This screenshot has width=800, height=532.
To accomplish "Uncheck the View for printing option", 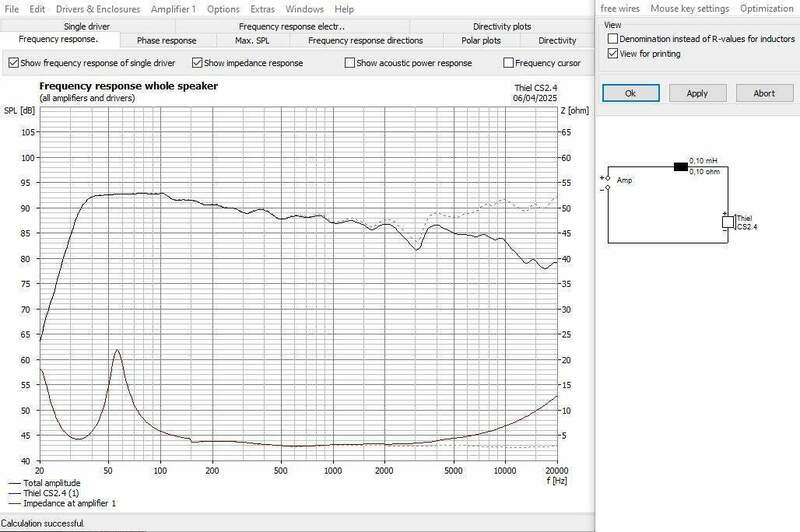I will coord(613,53).
